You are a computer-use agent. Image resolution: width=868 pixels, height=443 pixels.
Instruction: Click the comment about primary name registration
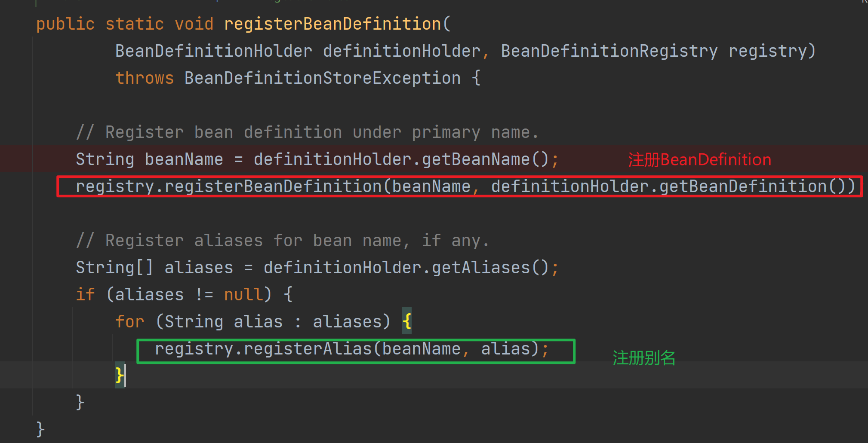[307, 132]
